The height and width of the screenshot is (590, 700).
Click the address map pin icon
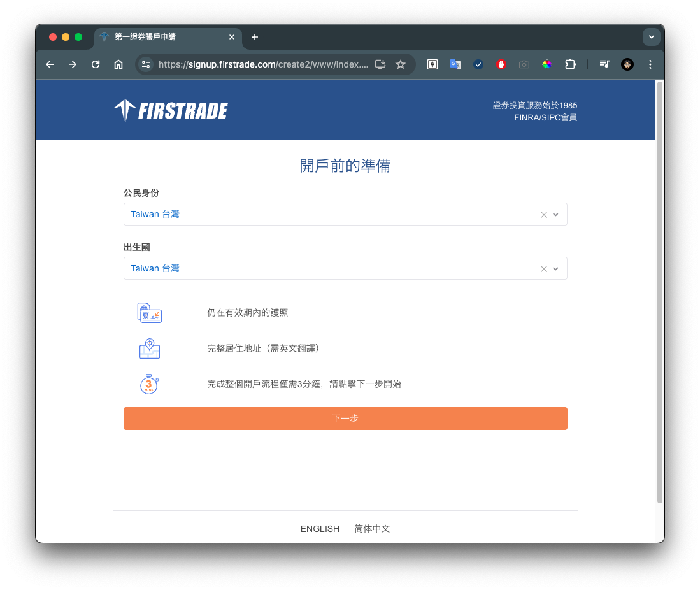(x=150, y=349)
